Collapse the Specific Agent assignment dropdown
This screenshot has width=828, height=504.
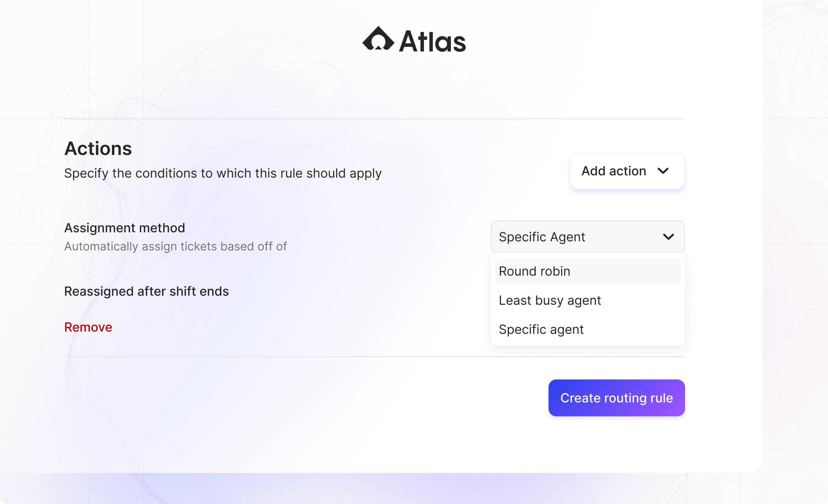click(588, 236)
